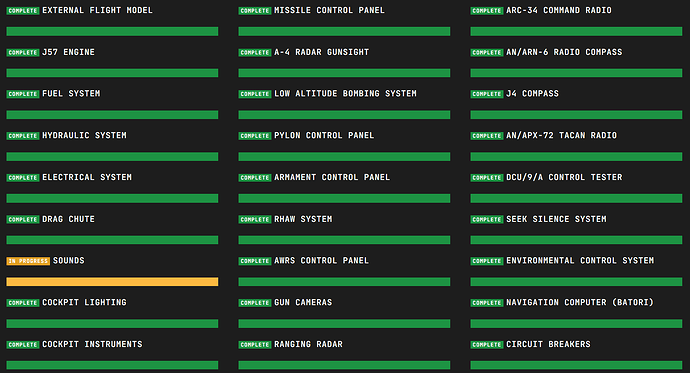Image resolution: width=690 pixels, height=373 pixels.
Task: Click the Complete badge beside AN/ARN-6 Radio Compass
Action: click(487, 52)
